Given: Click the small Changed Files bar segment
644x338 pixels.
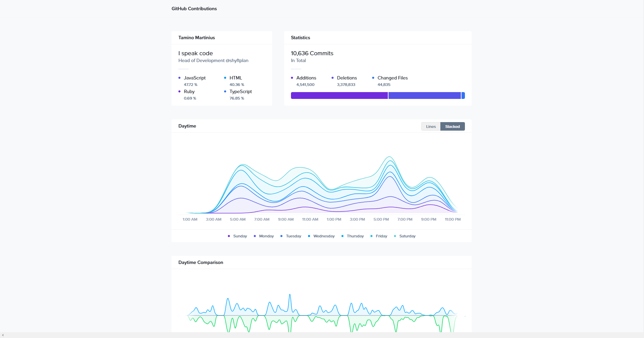Looking at the screenshot, I should [x=463, y=95].
